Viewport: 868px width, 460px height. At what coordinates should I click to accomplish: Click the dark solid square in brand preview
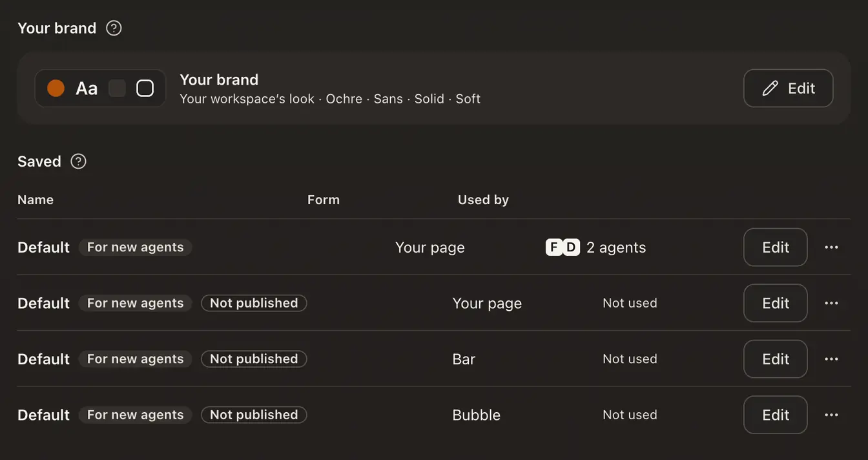[x=117, y=88]
